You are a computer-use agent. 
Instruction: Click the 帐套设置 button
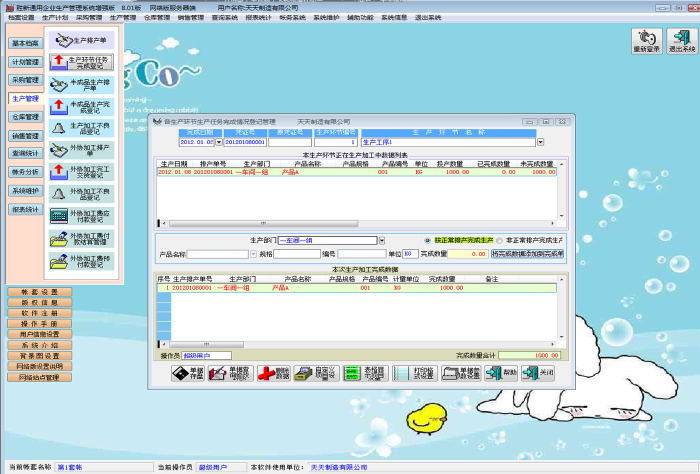[40, 292]
